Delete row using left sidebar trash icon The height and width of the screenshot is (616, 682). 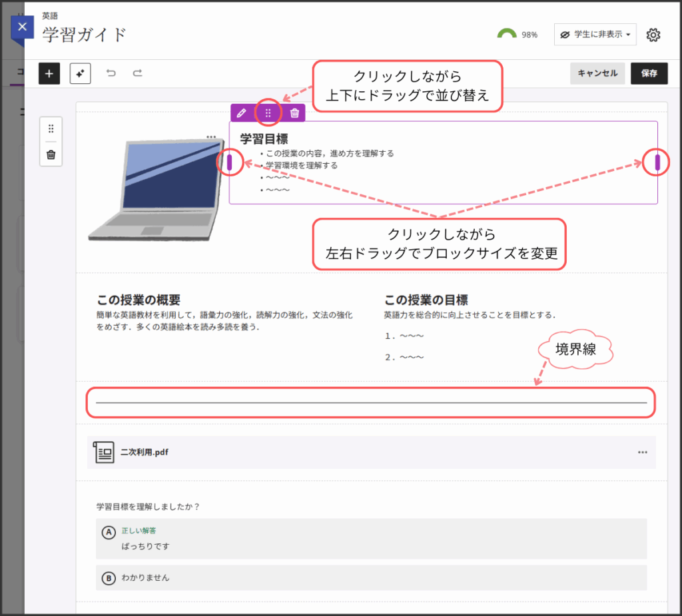pos(51,154)
